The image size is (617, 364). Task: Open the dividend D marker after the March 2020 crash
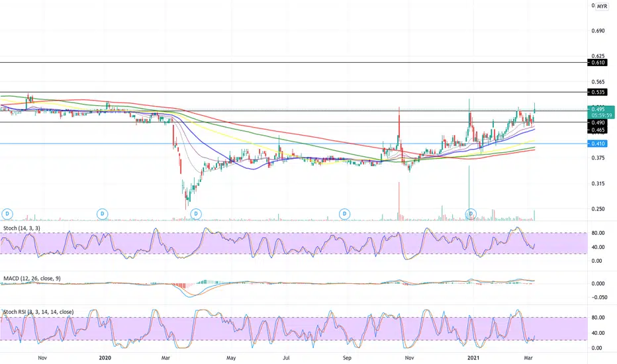tap(196, 214)
